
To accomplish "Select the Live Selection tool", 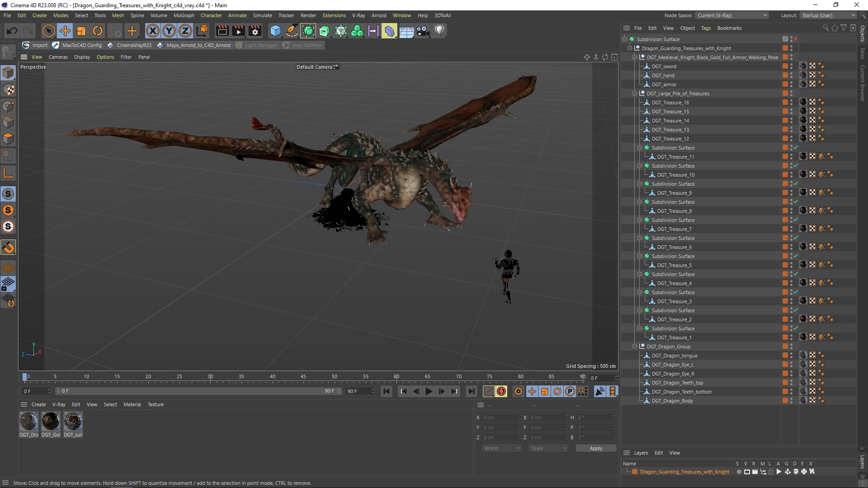I will coord(48,31).
